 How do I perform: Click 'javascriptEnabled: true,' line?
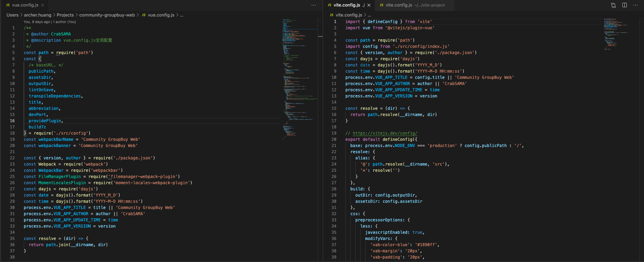click(395, 232)
